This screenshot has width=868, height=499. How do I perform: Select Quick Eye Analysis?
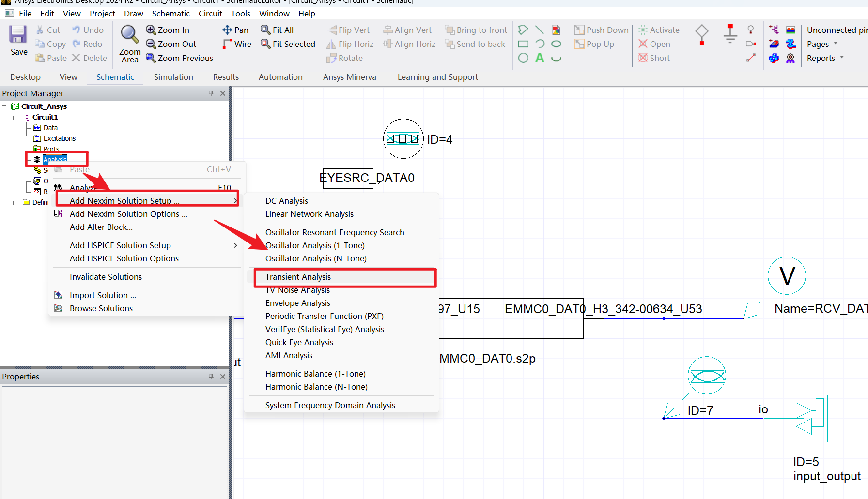click(341, 342)
